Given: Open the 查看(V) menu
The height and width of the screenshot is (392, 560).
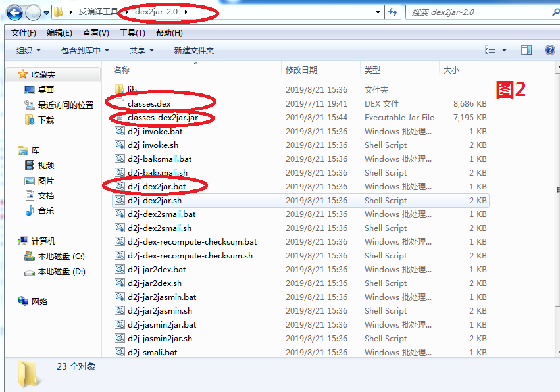Looking at the screenshot, I should point(95,33).
